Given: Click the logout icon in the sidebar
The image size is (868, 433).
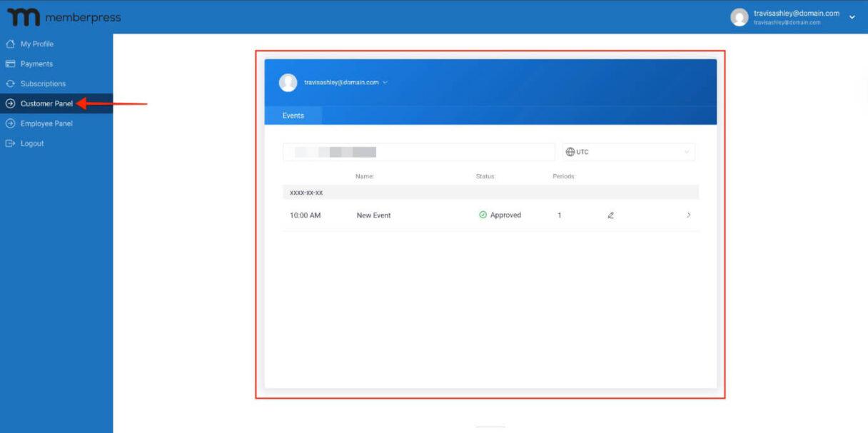Looking at the screenshot, I should 9,143.
